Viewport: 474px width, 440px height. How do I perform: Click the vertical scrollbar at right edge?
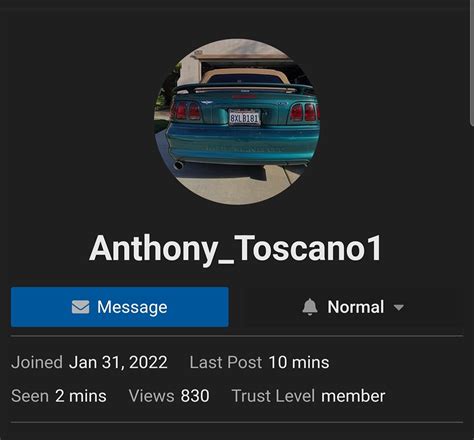point(472,63)
